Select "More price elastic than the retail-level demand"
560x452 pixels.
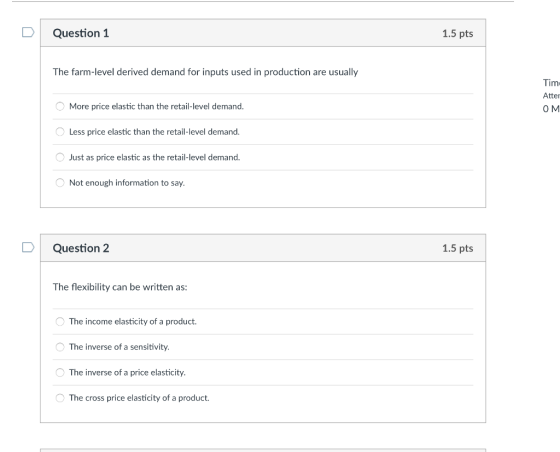[60, 106]
